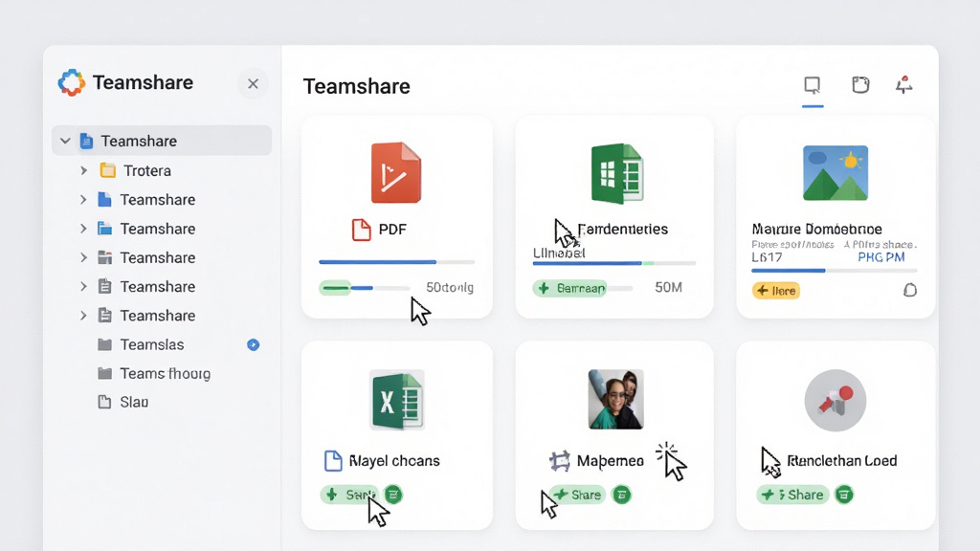Expand the Trotera folder chevron
Screen dimensions: 980x551
83,170
